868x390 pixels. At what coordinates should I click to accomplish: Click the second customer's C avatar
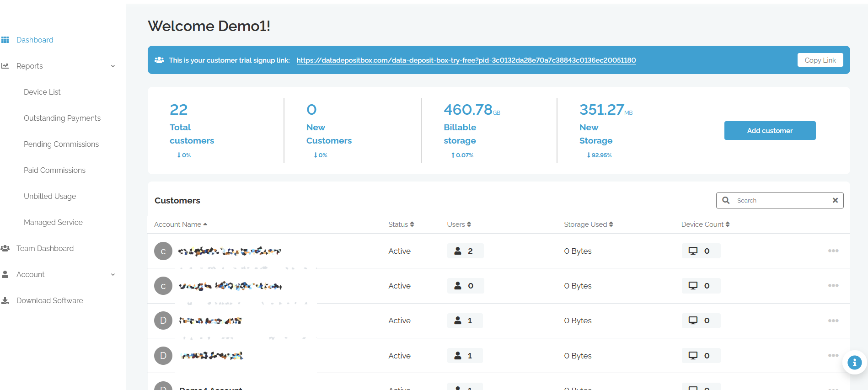point(163,286)
